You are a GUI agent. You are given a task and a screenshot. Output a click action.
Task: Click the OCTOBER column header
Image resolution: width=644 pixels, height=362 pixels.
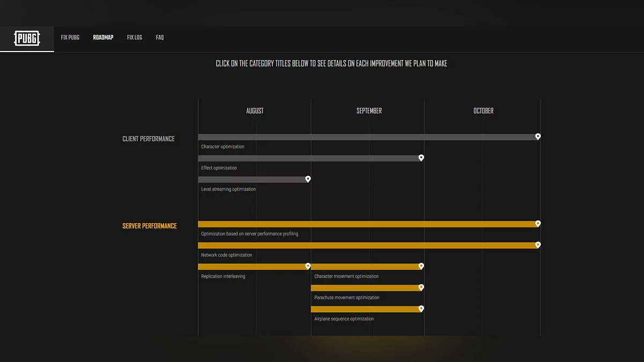coord(484,111)
